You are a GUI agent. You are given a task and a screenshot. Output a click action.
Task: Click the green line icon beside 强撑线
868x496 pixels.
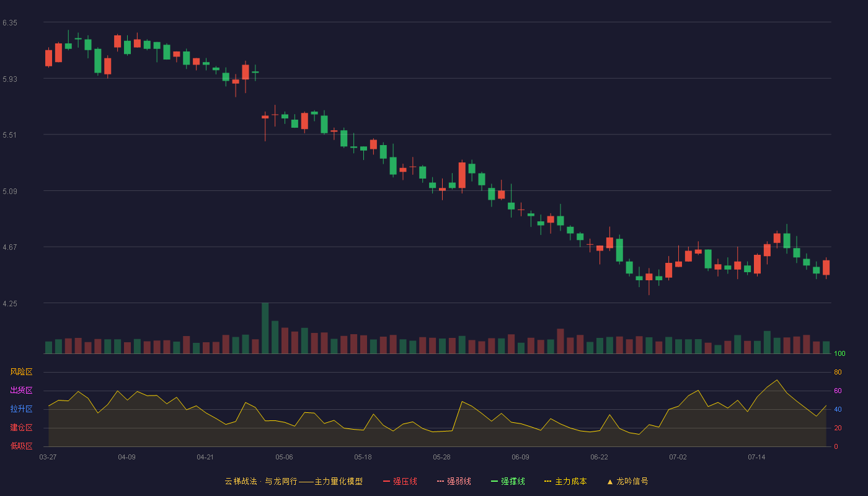(494, 481)
